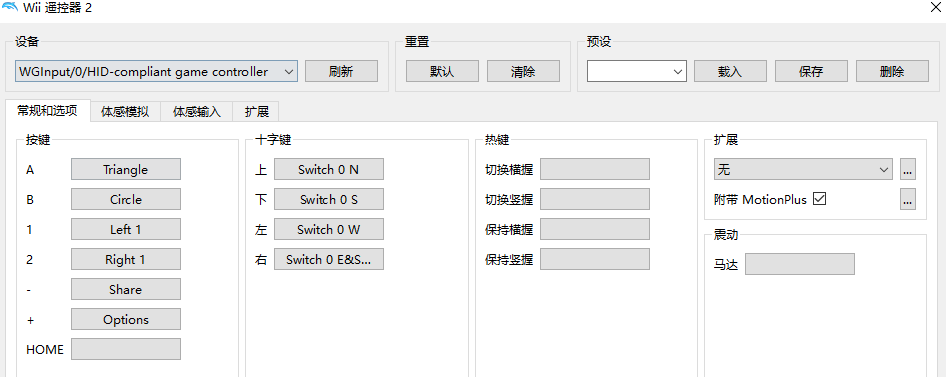Click the empty HOME mapping button

125,349
